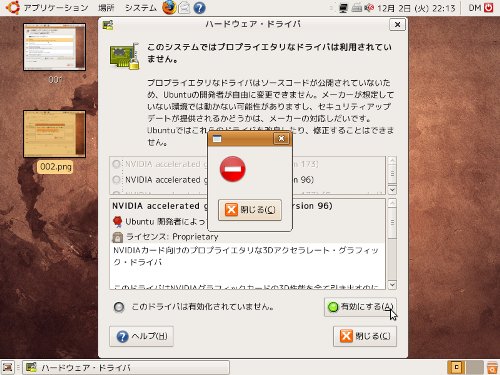Open the 場所 menu
This screenshot has height=375, width=500.
pyautogui.click(x=106, y=8)
